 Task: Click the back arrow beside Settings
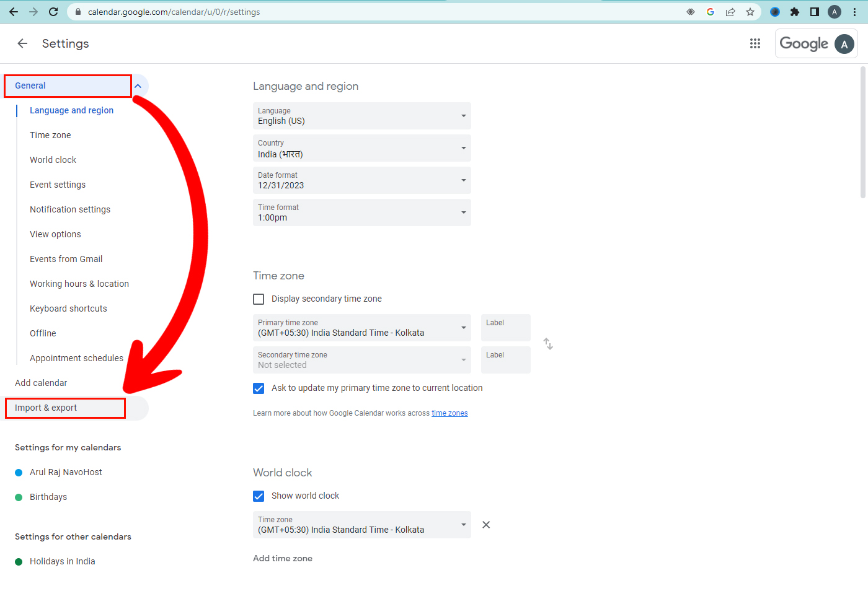coord(22,43)
